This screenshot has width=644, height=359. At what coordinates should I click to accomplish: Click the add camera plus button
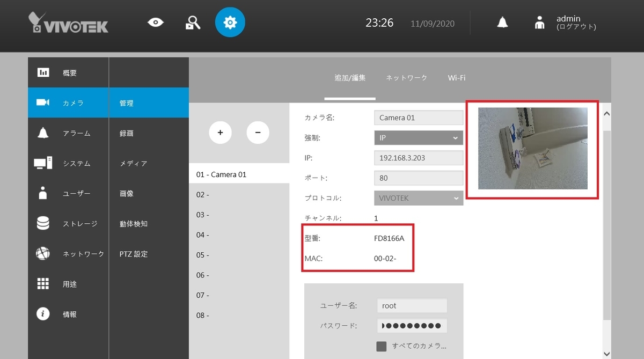coord(220,132)
